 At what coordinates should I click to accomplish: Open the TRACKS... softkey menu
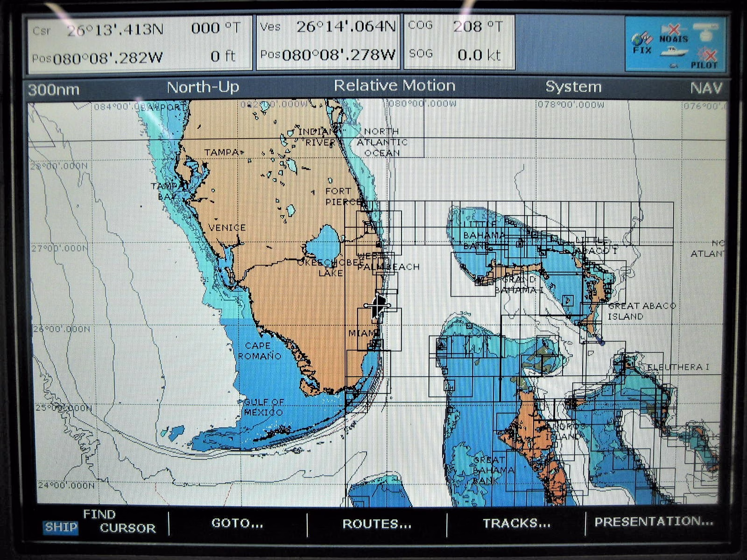pos(516,523)
